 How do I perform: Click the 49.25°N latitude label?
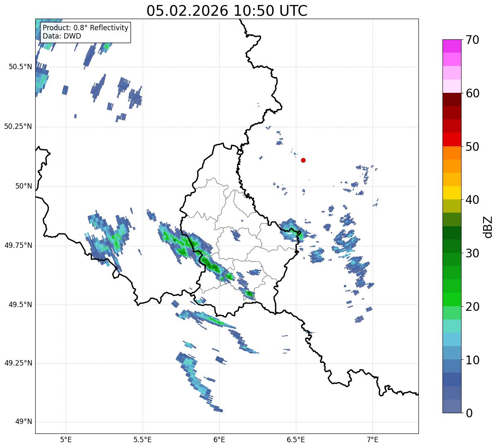pyautogui.click(x=18, y=363)
